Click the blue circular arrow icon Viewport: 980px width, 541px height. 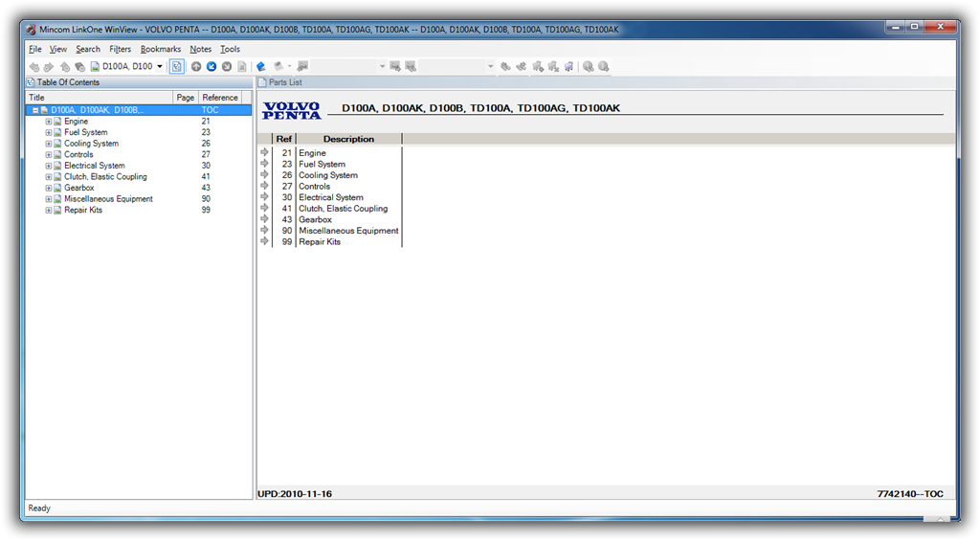click(x=212, y=66)
